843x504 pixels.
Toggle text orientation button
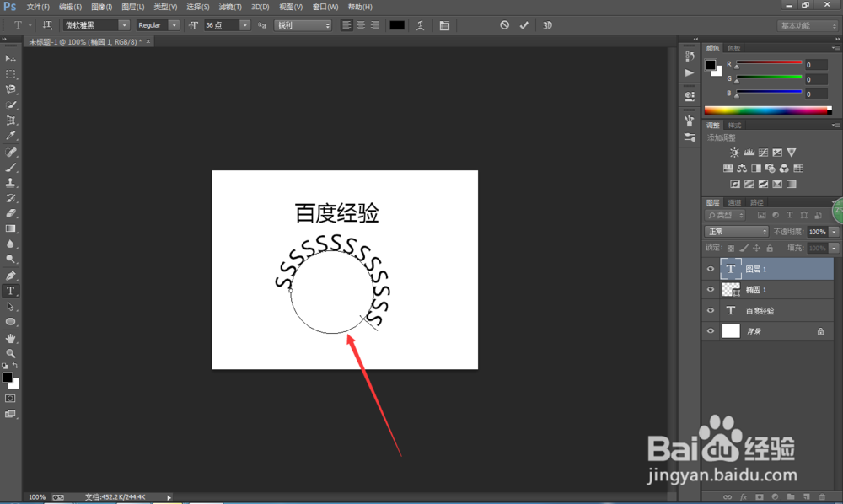point(47,25)
